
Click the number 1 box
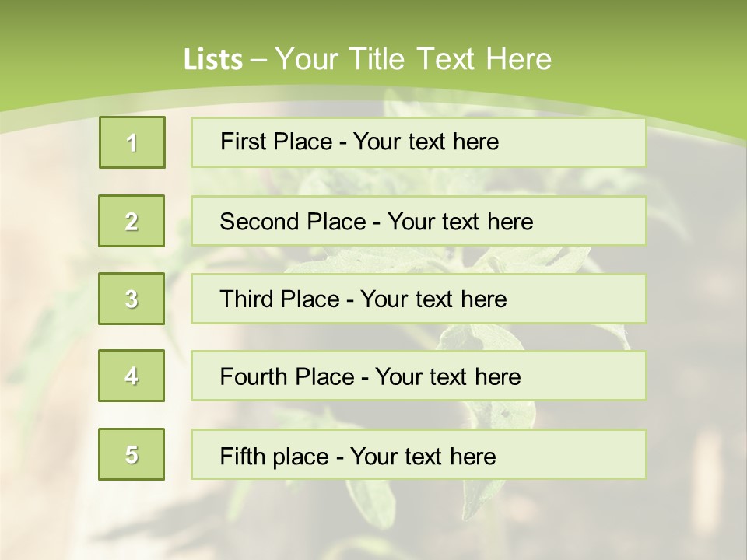click(132, 142)
